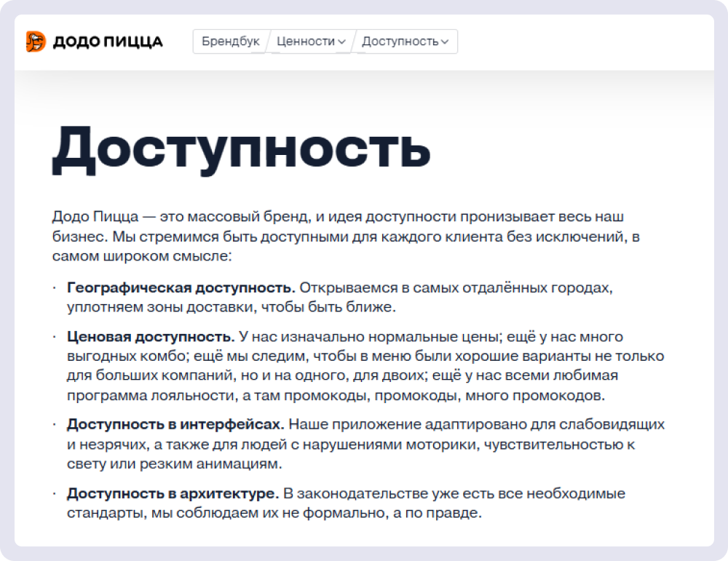Click the ДОДО ПИЦЦА wordmark text

(x=107, y=42)
